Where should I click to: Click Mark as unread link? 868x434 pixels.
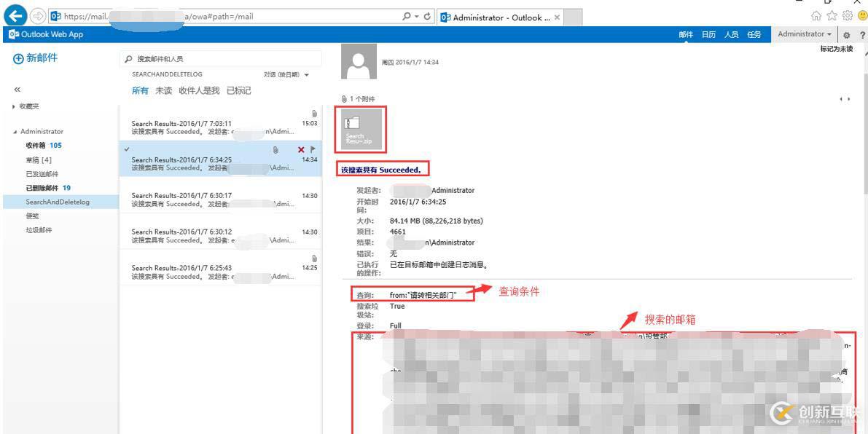(837, 49)
